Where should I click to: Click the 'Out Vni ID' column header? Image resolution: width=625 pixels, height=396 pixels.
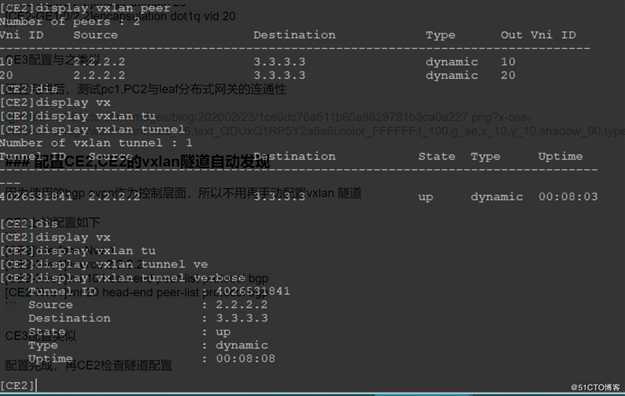pos(538,35)
